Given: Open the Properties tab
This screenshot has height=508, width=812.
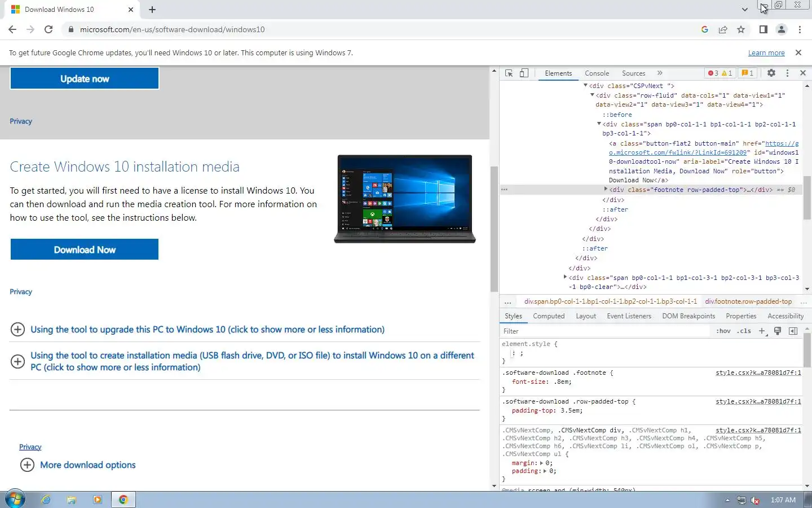Looking at the screenshot, I should point(741,316).
